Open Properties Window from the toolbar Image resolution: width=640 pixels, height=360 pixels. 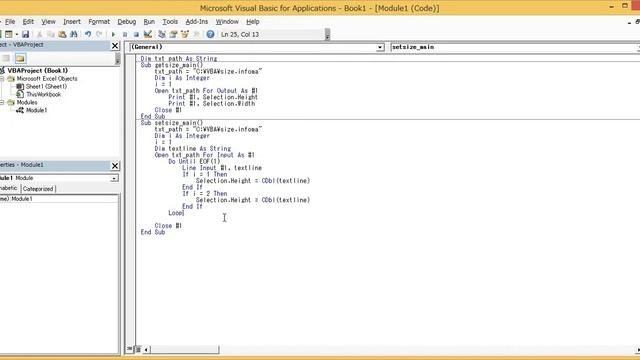(x=173, y=34)
